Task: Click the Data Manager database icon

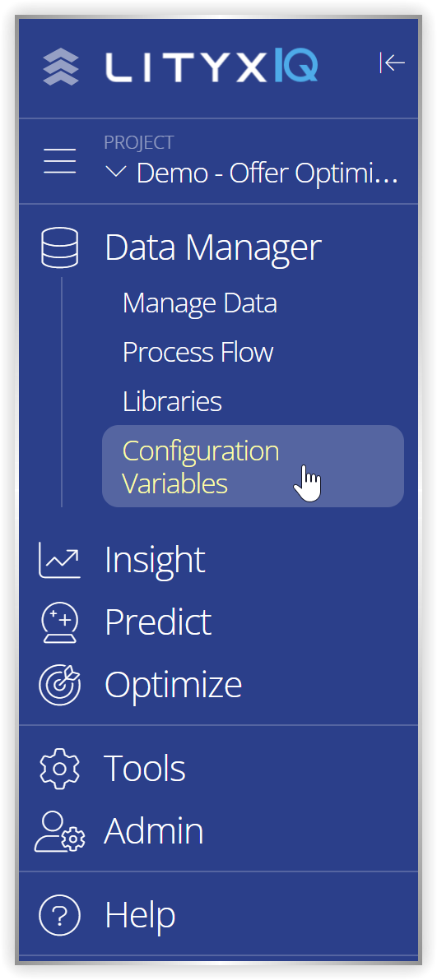Action: [x=59, y=247]
